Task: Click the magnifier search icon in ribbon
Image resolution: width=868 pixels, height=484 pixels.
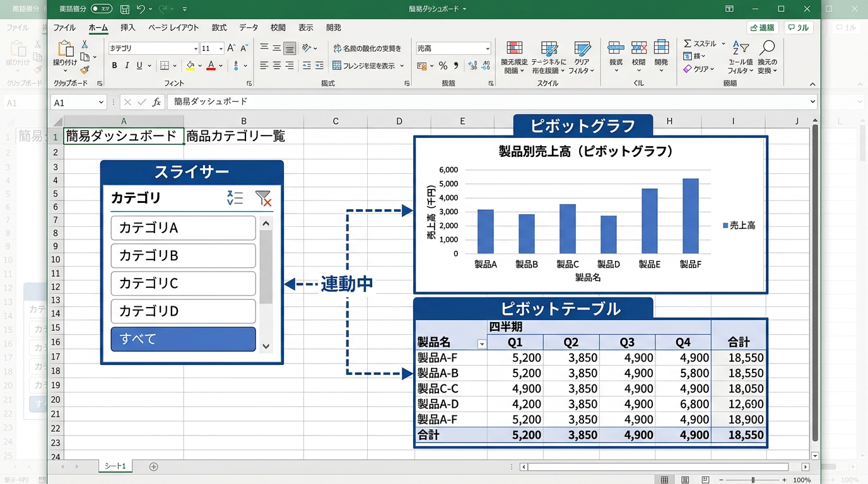Action: [767, 49]
